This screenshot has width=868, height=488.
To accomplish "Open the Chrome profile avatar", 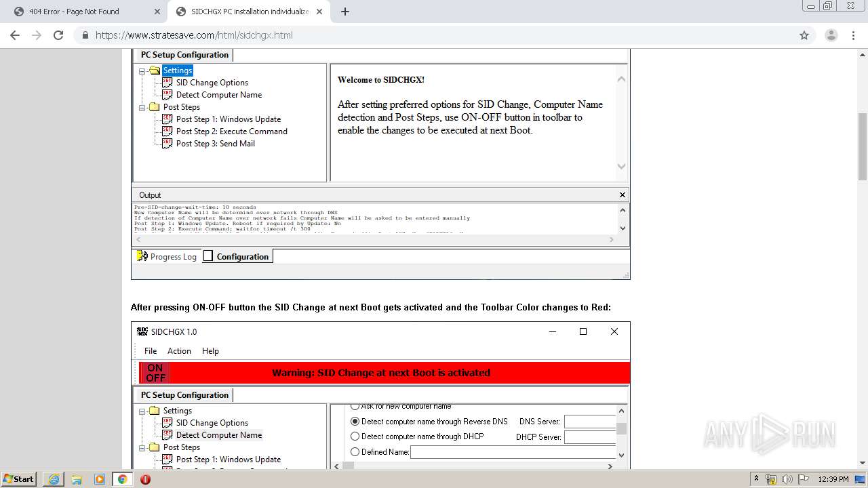I will pyautogui.click(x=831, y=35).
